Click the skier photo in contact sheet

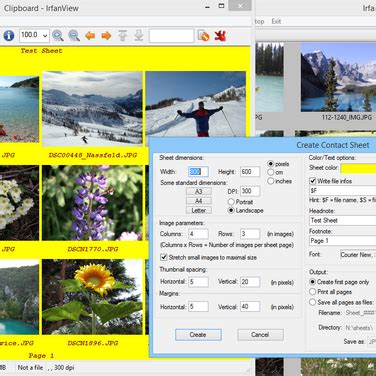point(196,104)
